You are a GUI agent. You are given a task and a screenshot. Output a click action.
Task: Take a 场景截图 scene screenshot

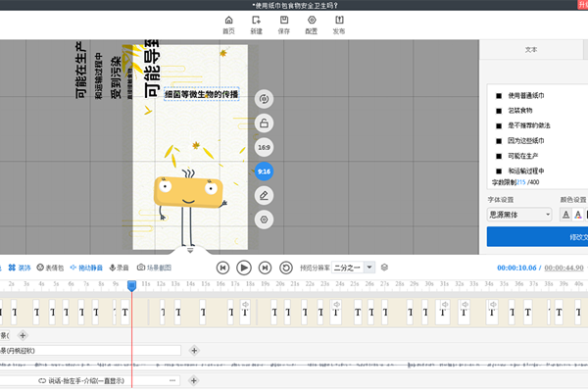(155, 268)
